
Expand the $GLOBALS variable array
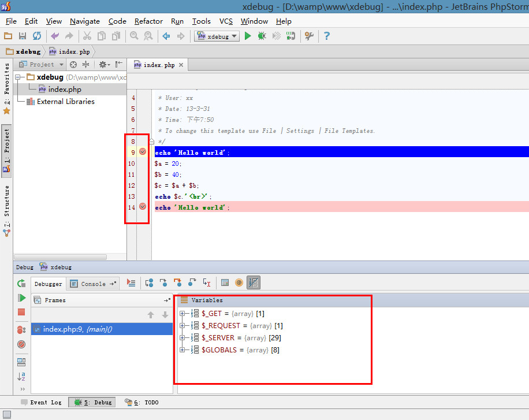click(182, 350)
